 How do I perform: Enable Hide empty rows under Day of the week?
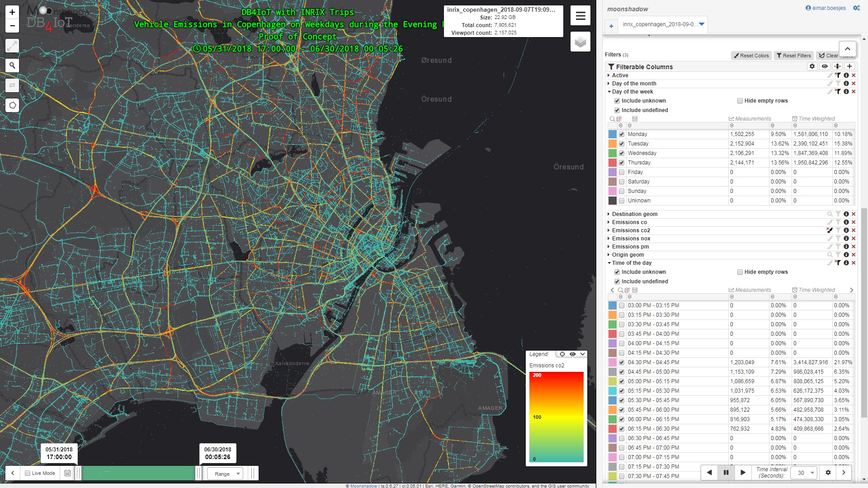pyautogui.click(x=740, y=101)
